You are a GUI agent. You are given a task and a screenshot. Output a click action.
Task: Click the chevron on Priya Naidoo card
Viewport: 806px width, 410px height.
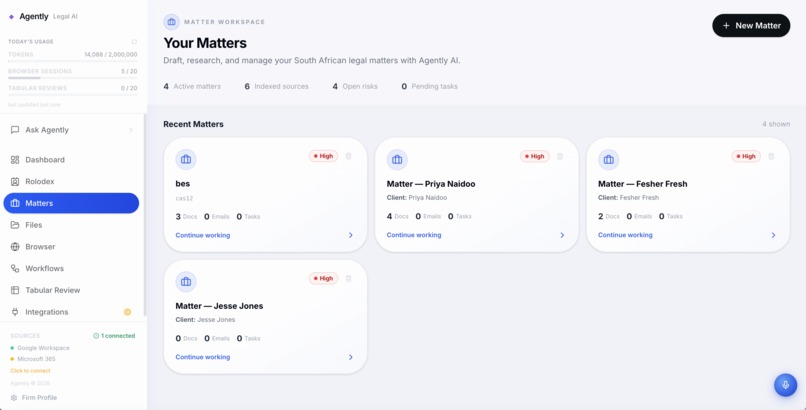point(562,235)
